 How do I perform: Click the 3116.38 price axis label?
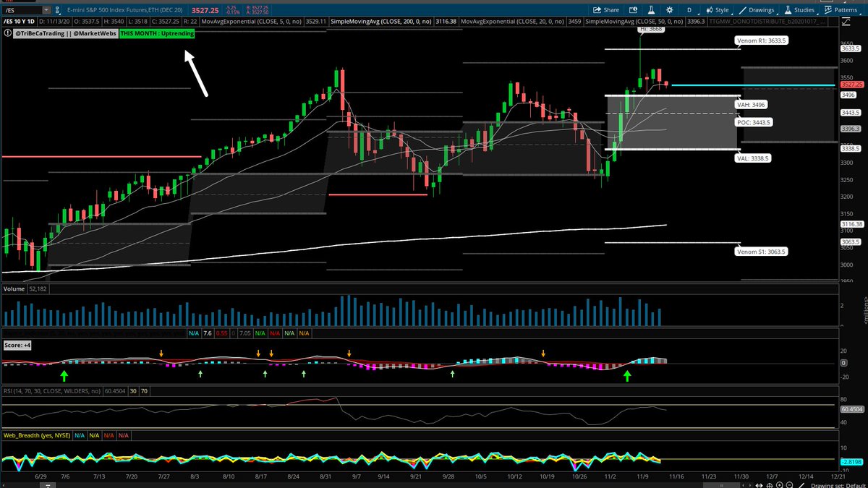pos(851,224)
